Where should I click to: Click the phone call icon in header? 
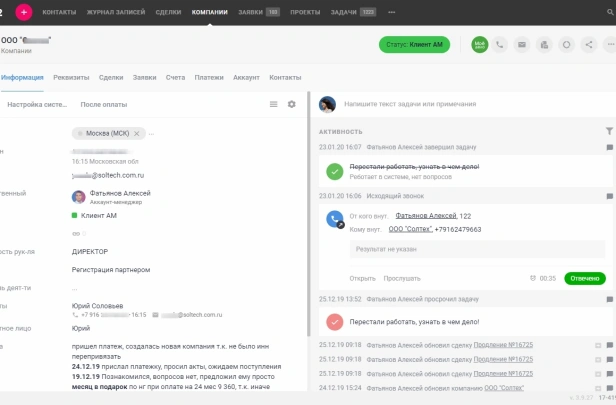499,45
